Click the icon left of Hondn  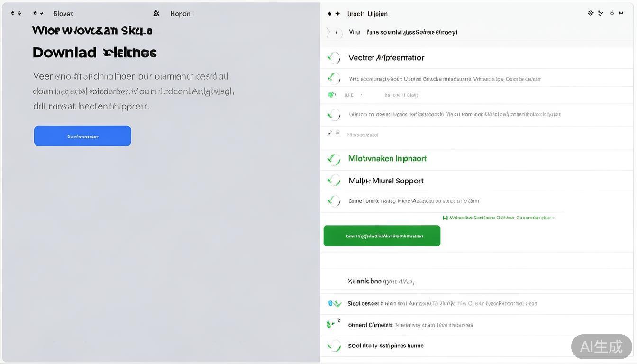click(156, 14)
